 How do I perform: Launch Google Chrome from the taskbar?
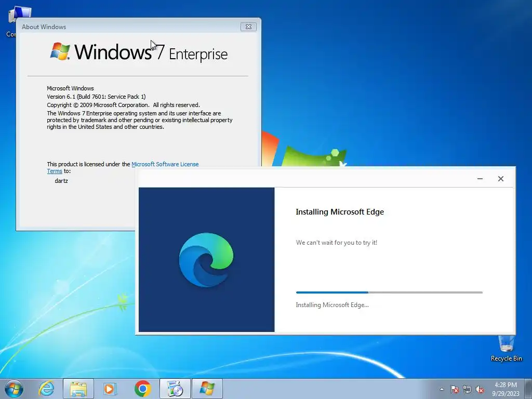(142, 389)
